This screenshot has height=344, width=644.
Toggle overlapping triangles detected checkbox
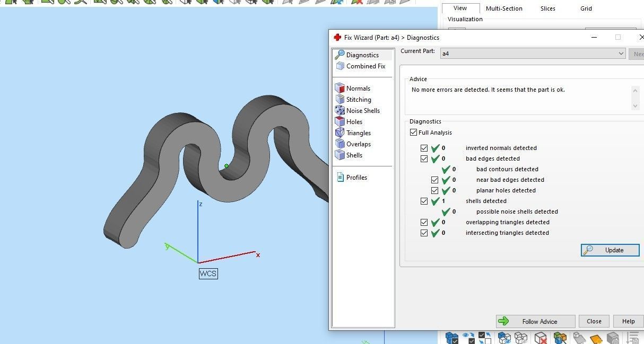424,222
